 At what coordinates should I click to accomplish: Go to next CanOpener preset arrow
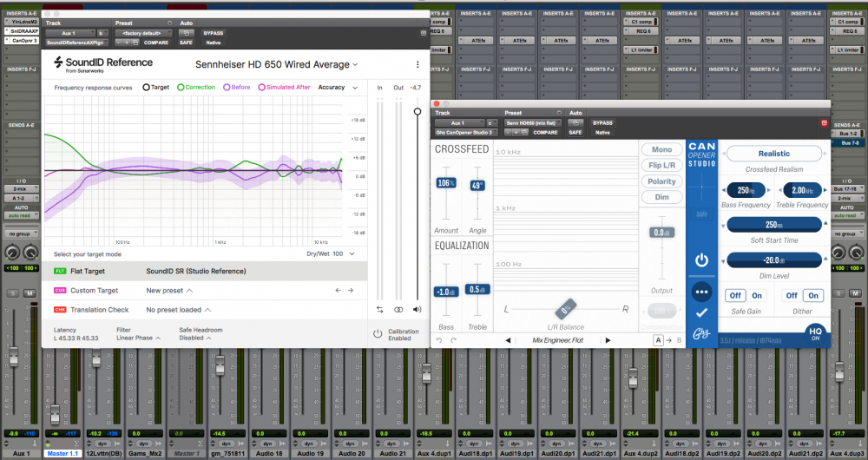pyautogui.click(x=607, y=340)
